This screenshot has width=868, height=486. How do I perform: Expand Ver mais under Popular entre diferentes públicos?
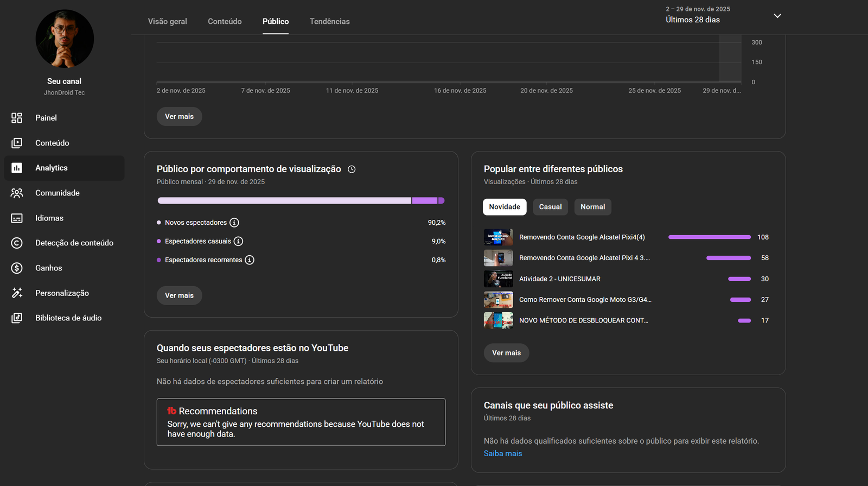click(x=506, y=353)
